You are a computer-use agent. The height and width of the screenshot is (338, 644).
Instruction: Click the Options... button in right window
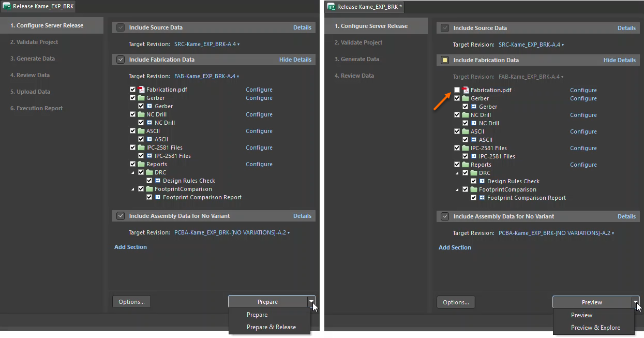pos(456,302)
